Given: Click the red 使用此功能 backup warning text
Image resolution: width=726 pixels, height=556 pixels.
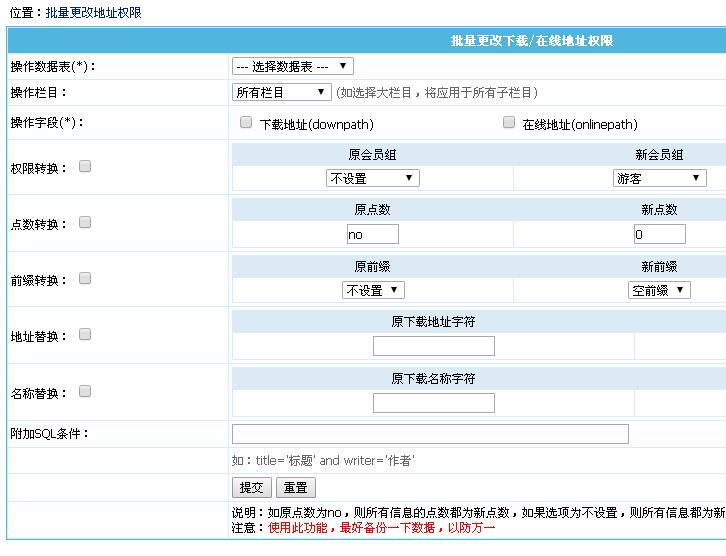Looking at the screenshot, I should point(382,528).
